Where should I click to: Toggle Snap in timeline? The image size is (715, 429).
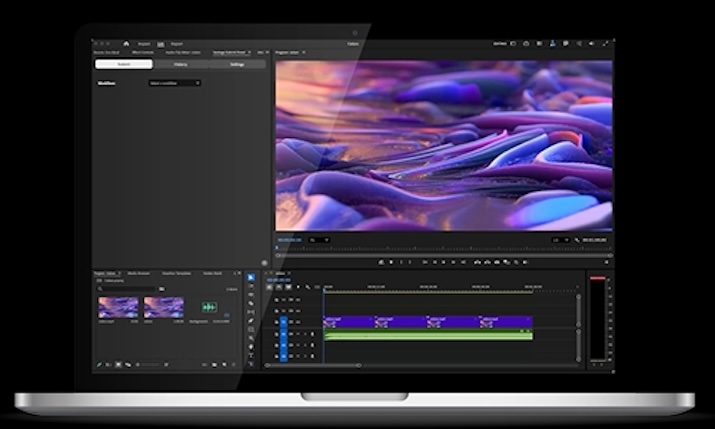click(279, 287)
